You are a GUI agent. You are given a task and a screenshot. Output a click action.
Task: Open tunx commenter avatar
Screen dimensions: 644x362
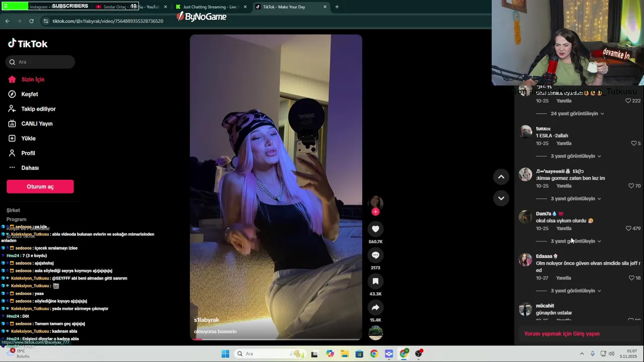(525, 132)
